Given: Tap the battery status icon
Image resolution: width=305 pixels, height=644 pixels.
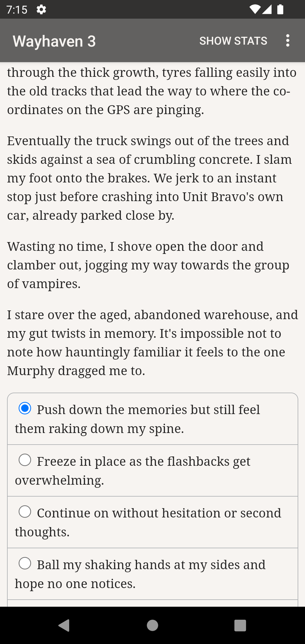Looking at the screenshot, I should (280, 10).
